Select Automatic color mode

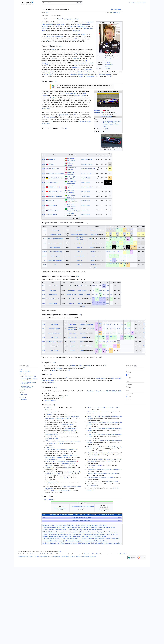point(127,394)
